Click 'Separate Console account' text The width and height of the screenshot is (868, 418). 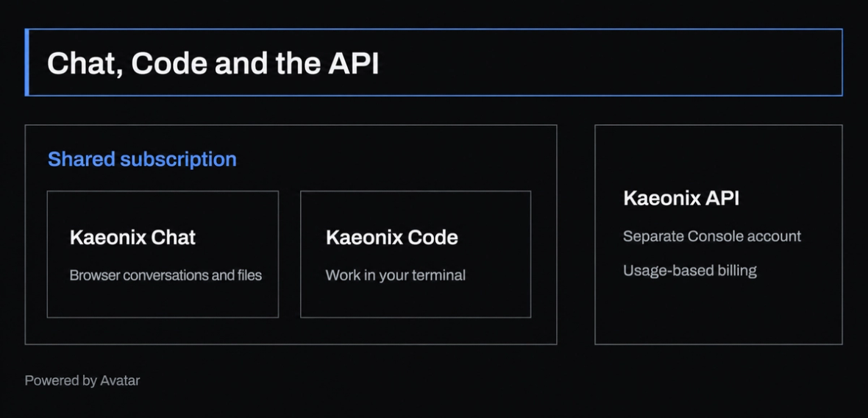(x=712, y=236)
